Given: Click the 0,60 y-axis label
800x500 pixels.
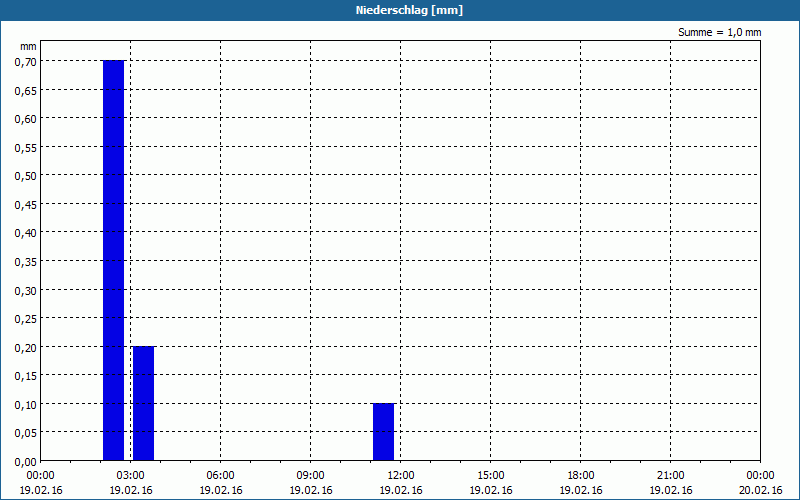Looking at the screenshot, I should tap(26, 119).
